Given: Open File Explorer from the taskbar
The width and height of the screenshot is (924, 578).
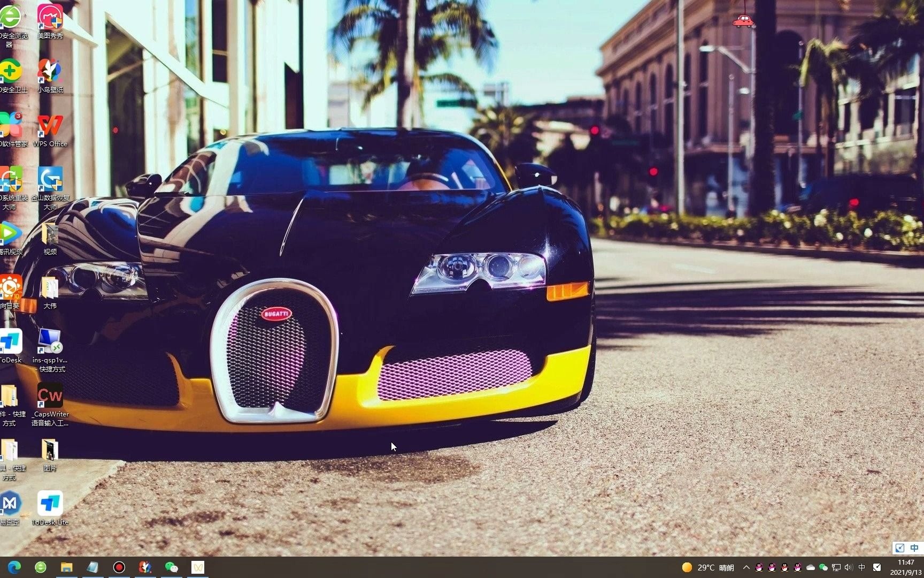Looking at the screenshot, I should 66,567.
